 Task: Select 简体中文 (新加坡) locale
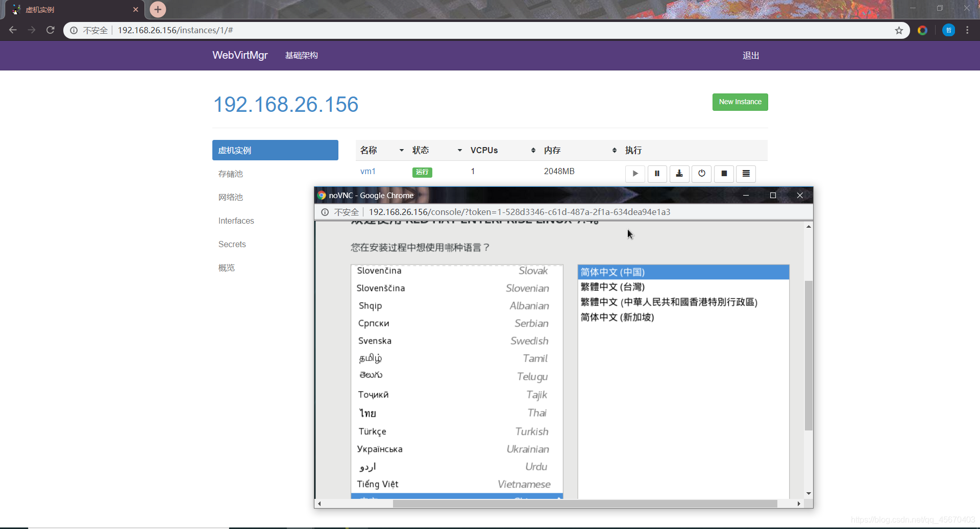point(683,317)
